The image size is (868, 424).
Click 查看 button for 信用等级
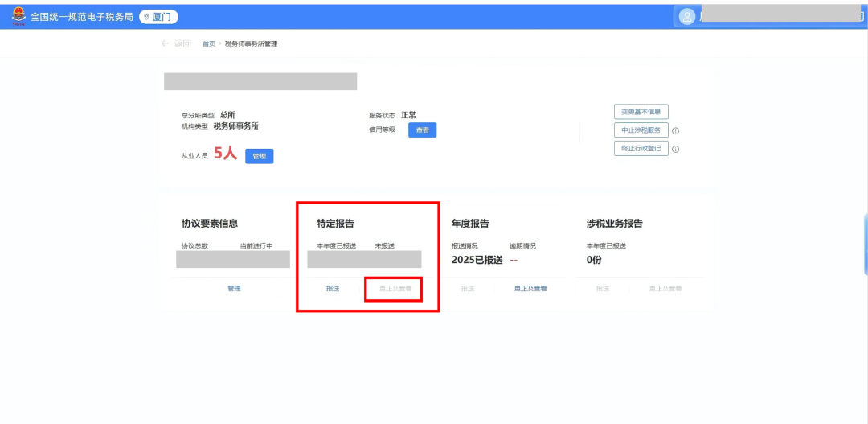click(x=423, y=130)
